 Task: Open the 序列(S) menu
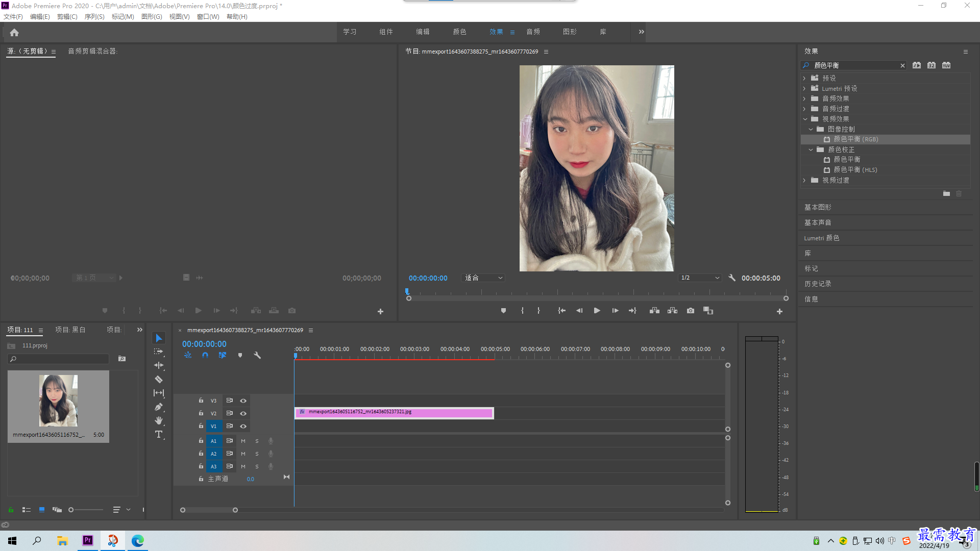pyautogui.click(x=94, y=16)
